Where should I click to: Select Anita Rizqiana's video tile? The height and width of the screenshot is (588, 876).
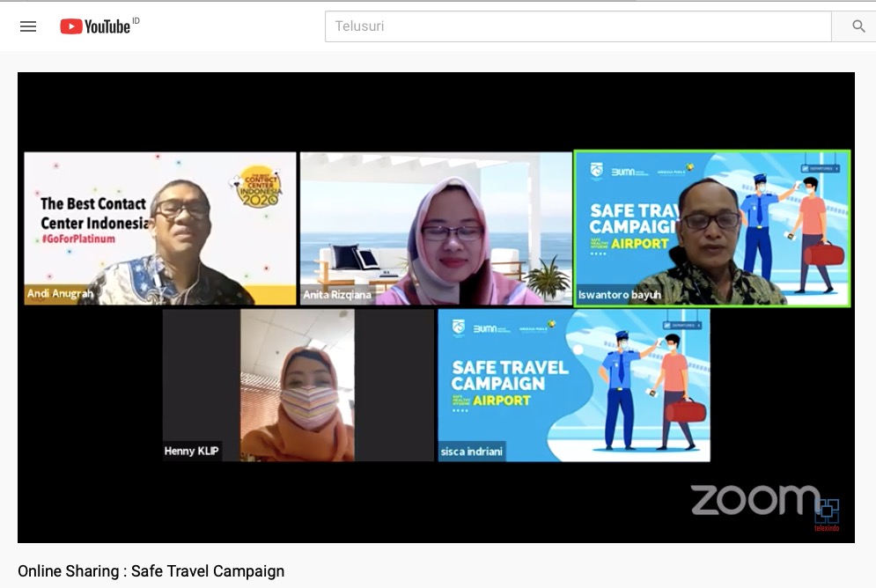436,229
